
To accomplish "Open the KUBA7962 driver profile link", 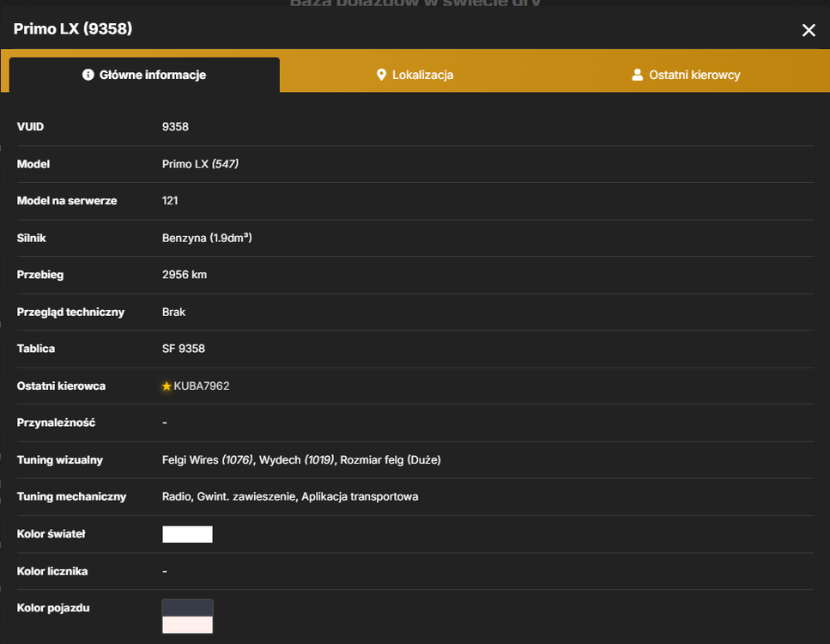I will 202,386.
